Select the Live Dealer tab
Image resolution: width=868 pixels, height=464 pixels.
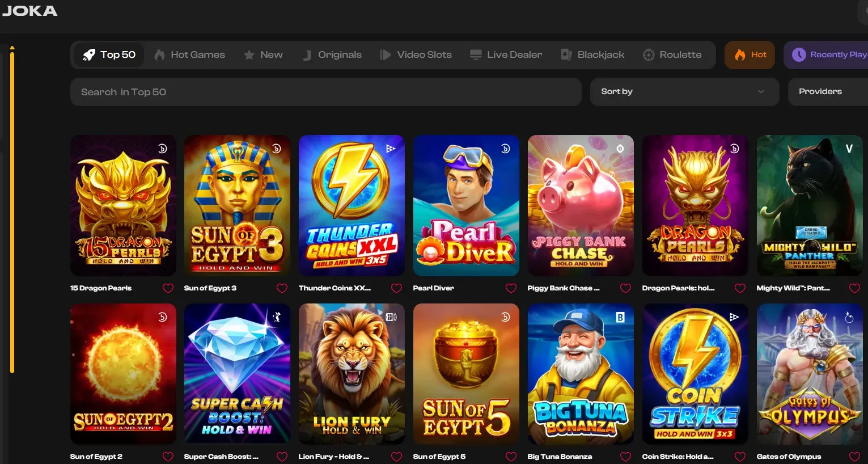pyautogui.click(x=506, y=55)
